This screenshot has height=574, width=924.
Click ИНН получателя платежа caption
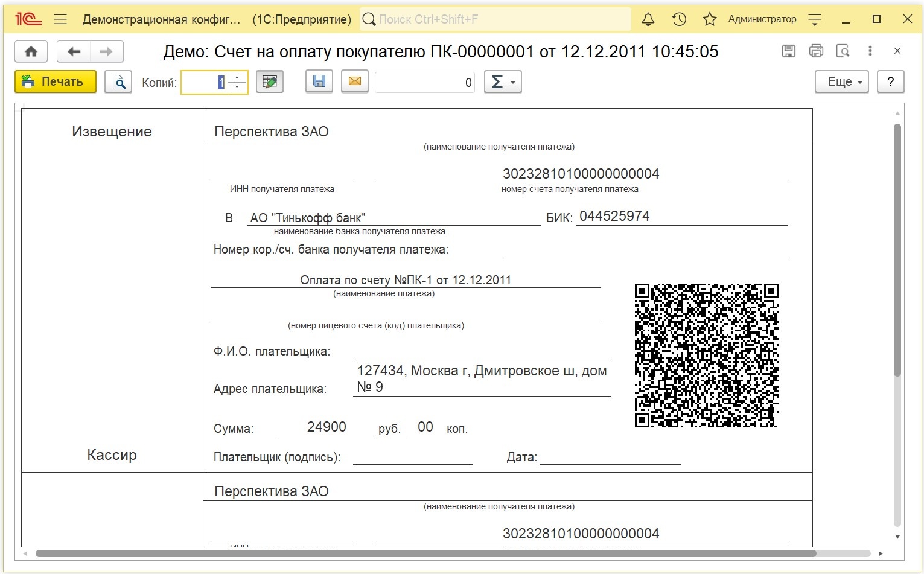[282, 189]
